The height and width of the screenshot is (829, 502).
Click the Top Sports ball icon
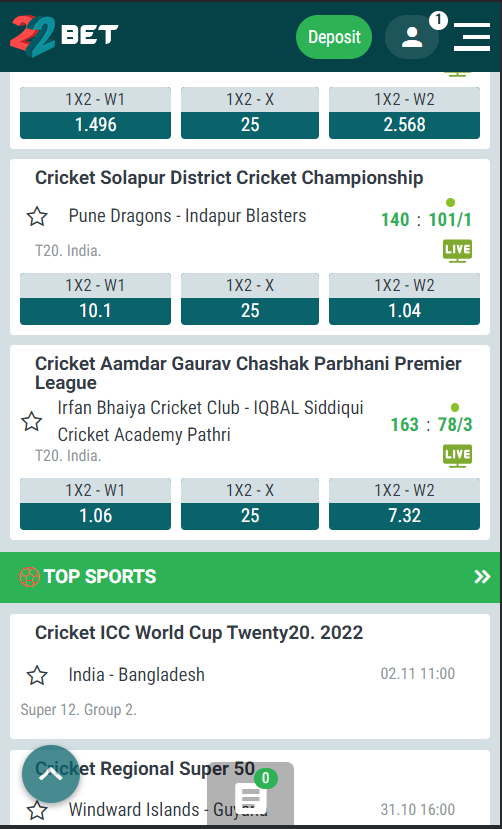coord(29,577)
